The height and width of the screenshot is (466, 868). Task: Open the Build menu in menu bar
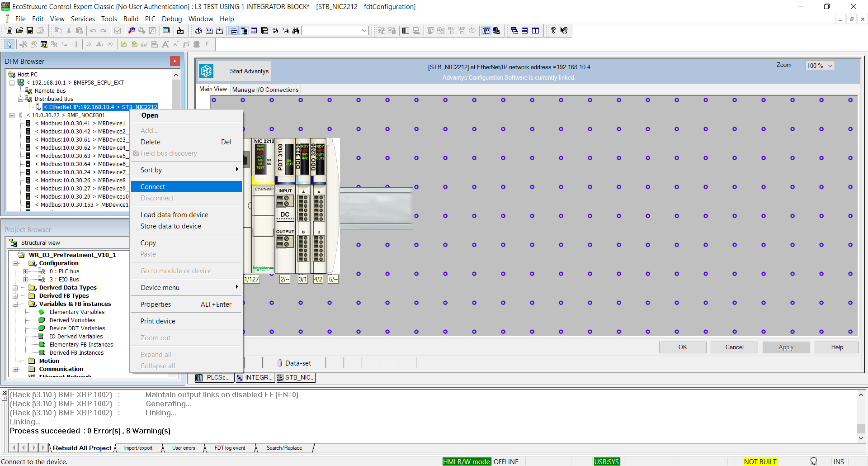click(x=131, y=19)
